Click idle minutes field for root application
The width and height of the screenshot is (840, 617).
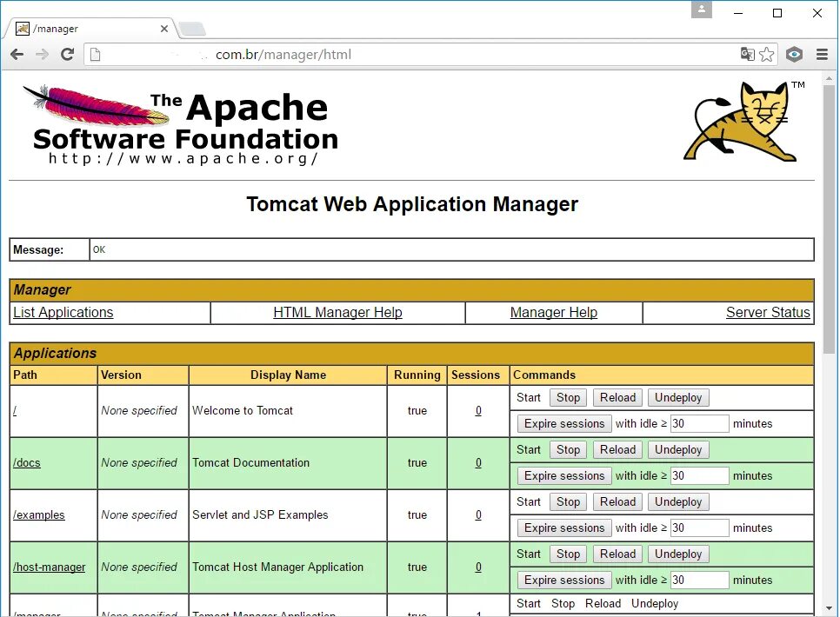click(700, 424)
